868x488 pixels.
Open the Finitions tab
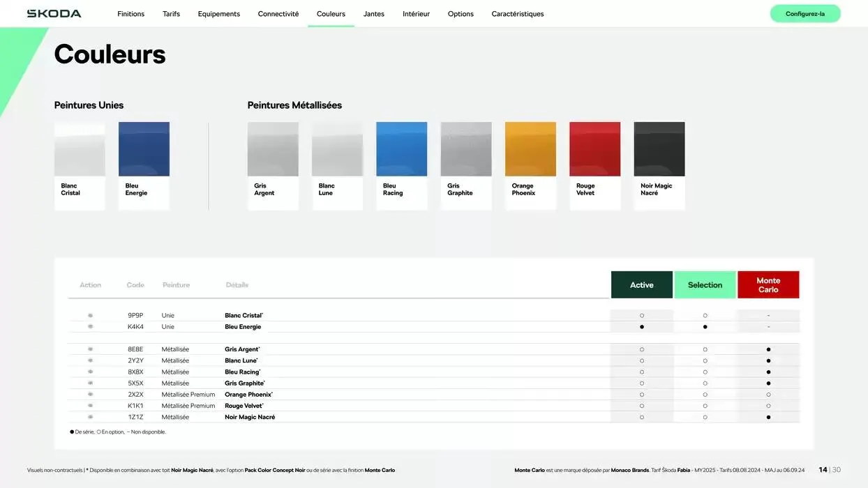130,14
